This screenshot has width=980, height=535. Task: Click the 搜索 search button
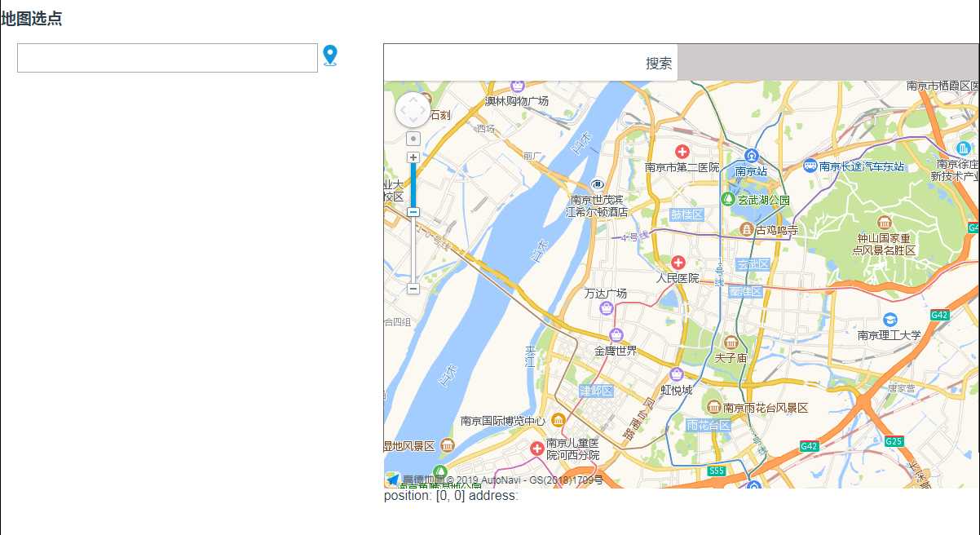(660, 64)
